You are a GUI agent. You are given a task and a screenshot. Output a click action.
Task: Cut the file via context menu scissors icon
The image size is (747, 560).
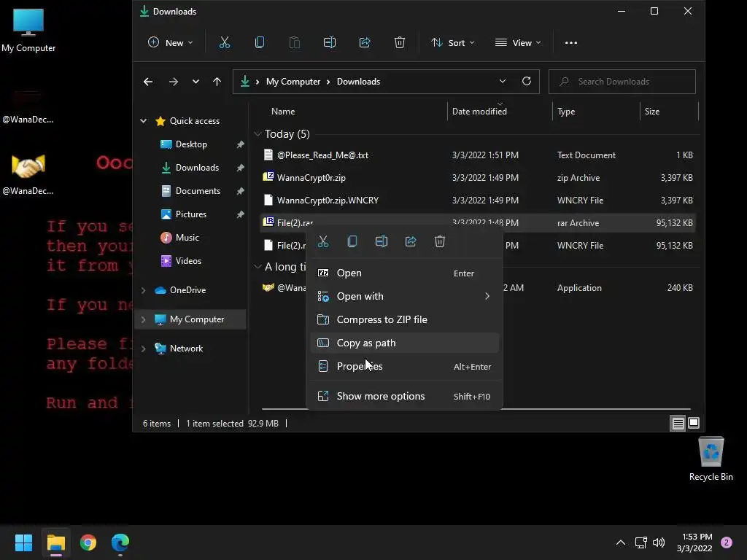coord(323,241)
